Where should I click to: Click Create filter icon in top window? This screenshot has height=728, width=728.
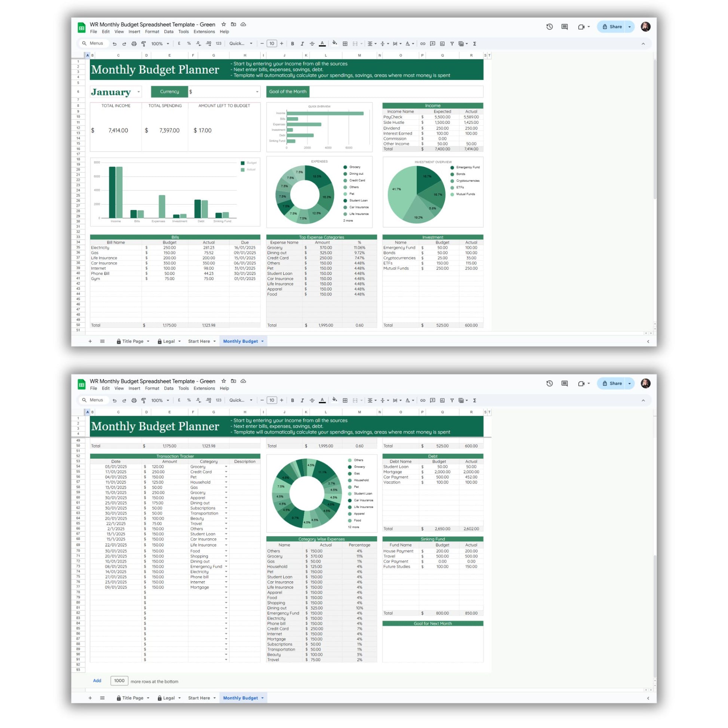point(452,44)
